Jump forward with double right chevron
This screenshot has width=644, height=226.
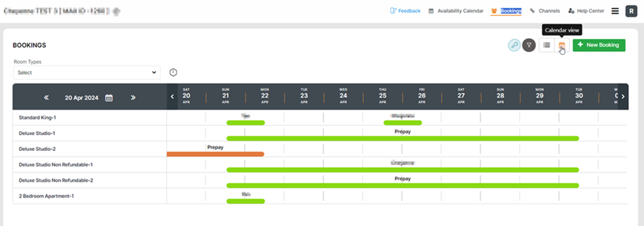[x=133, y=98]
